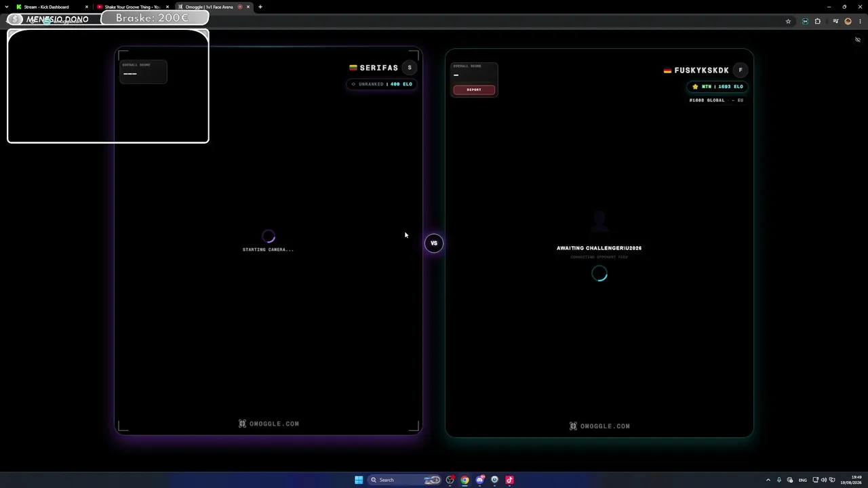
Task: Open Serifas avatar circle S
Action: 410,68
